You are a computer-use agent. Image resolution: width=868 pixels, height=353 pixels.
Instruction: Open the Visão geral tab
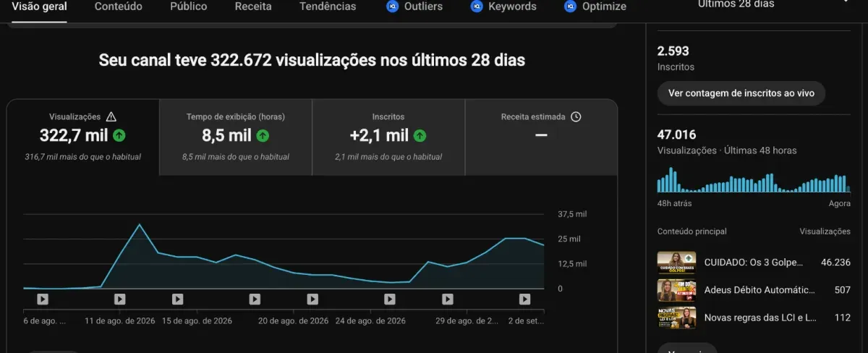[x=39, y=7]
